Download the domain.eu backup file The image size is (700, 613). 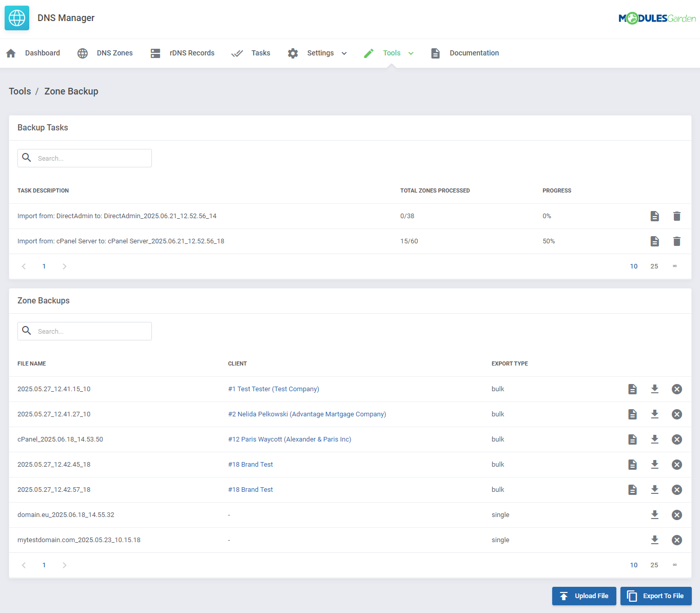655,514
